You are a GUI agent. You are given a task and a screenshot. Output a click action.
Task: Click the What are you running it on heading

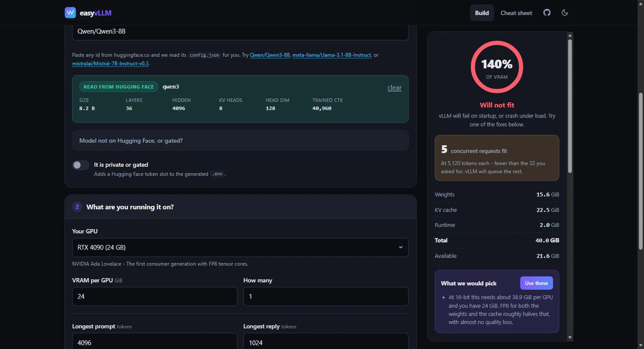[x=130, y=207]
